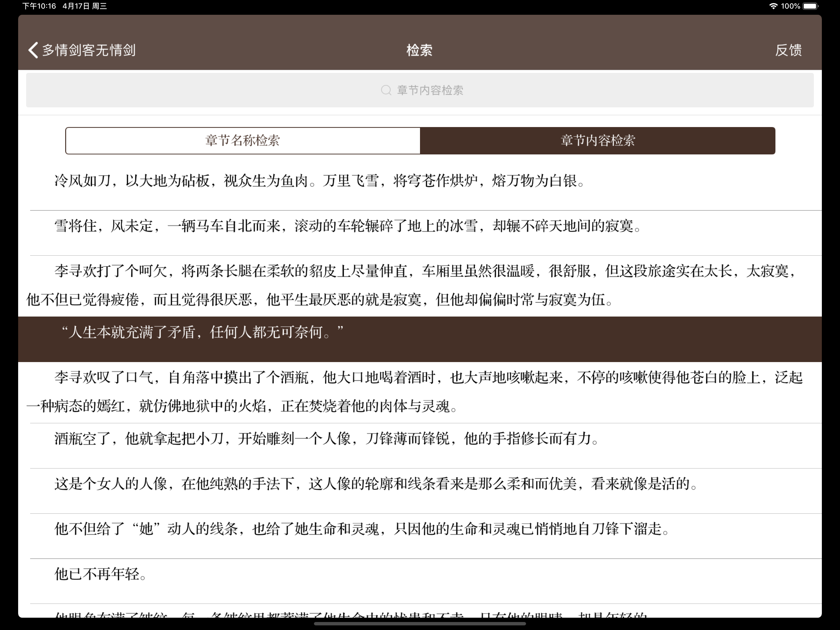Select the line 他不但给了“她”动人的线条
Image resolution: width=840 pixels, height=630 pixels.
tap(420, 536)
